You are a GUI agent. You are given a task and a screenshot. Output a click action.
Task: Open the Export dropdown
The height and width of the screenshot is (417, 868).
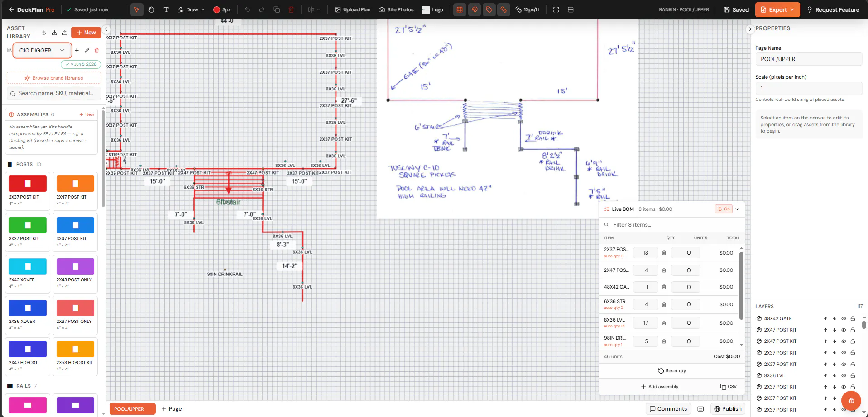777,9
